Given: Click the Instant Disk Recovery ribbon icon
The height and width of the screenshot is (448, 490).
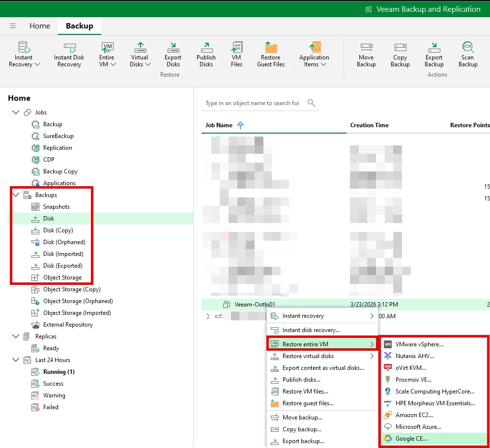Looking at the screenshot, I should click(69, 48).
